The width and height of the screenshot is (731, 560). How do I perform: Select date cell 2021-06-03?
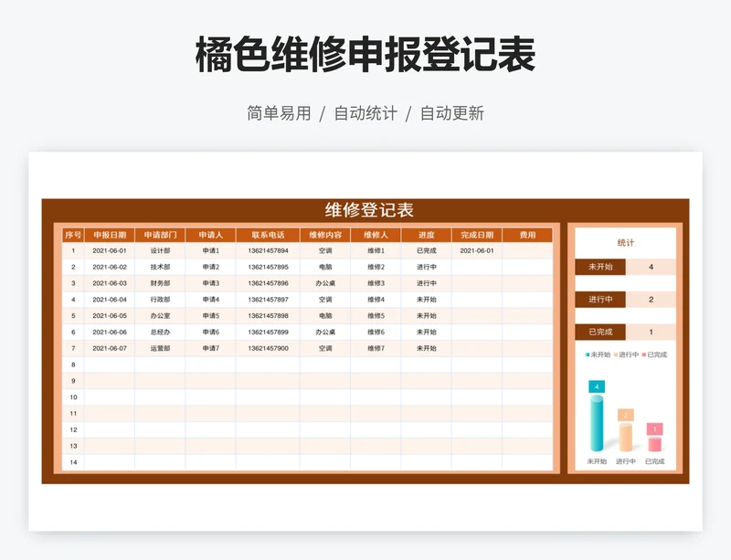pos(110,283)
